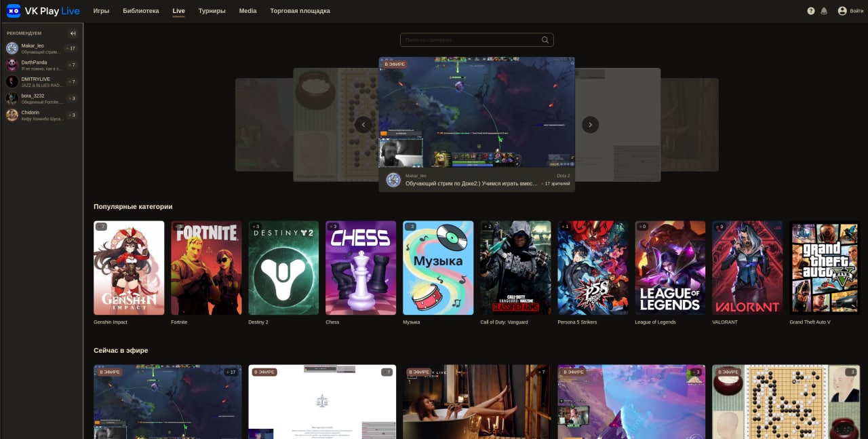Click the Destiny 2 caption text
This screenshot has height=439, width=868.
click(258, 322)
